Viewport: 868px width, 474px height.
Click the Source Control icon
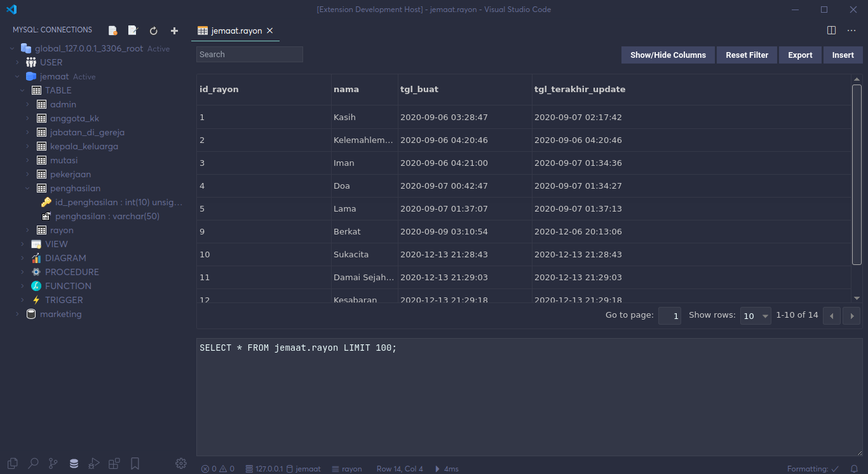(x=53, y=463)
